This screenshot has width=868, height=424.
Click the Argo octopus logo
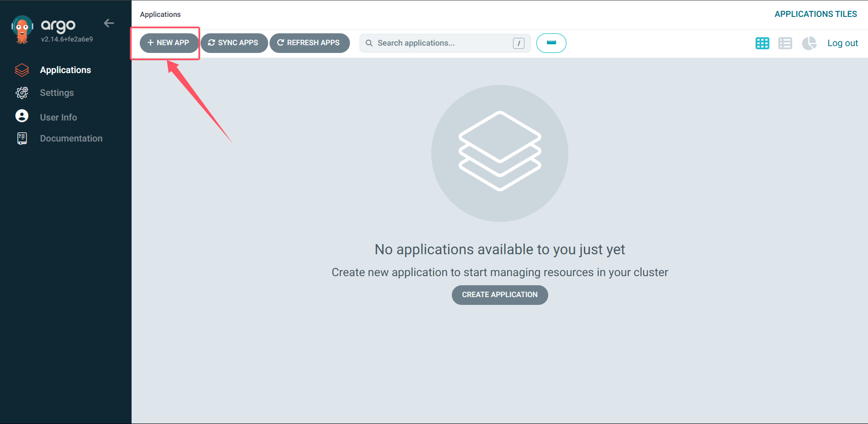point(22,29)
